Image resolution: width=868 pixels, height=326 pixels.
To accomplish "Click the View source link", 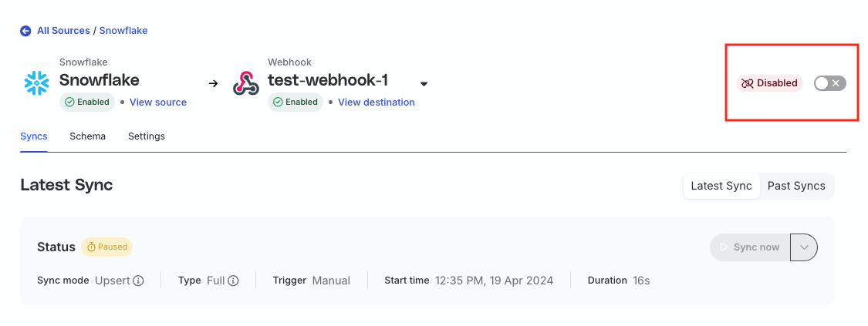I will 157,103.
